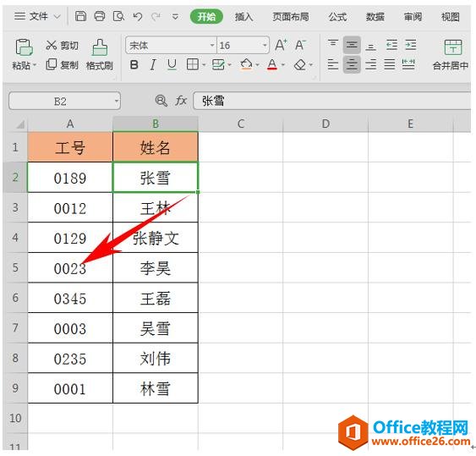The image size is (476, 456).
Task: Click the Save icon in quick toolbar
Action: 80,16
